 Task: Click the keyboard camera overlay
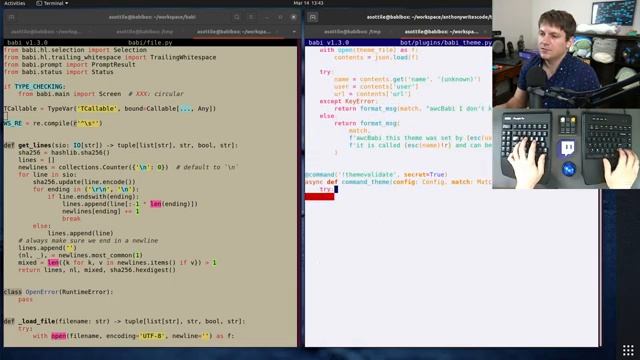(566, 149)
